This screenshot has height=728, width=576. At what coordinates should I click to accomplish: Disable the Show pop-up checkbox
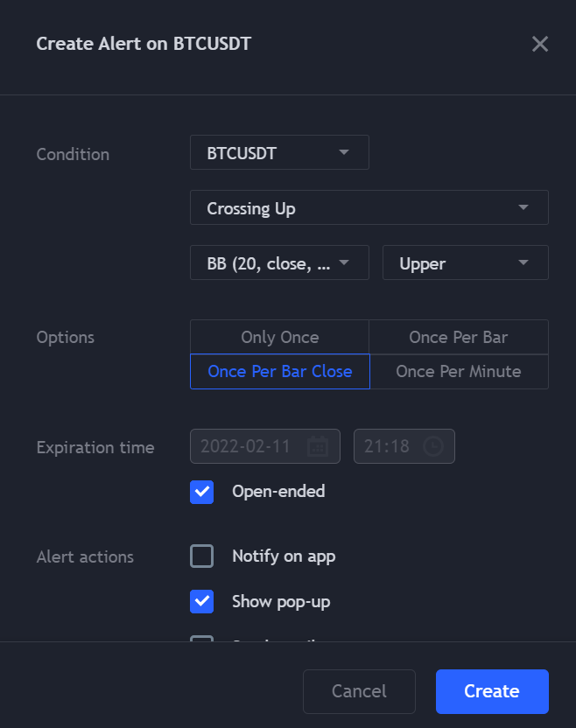click(x=202, y=602)
